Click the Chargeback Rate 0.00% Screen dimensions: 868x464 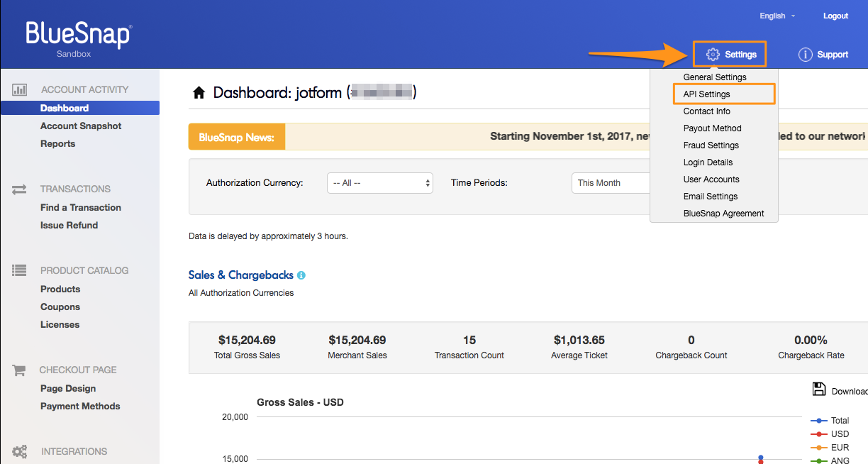tap(811, 340)
